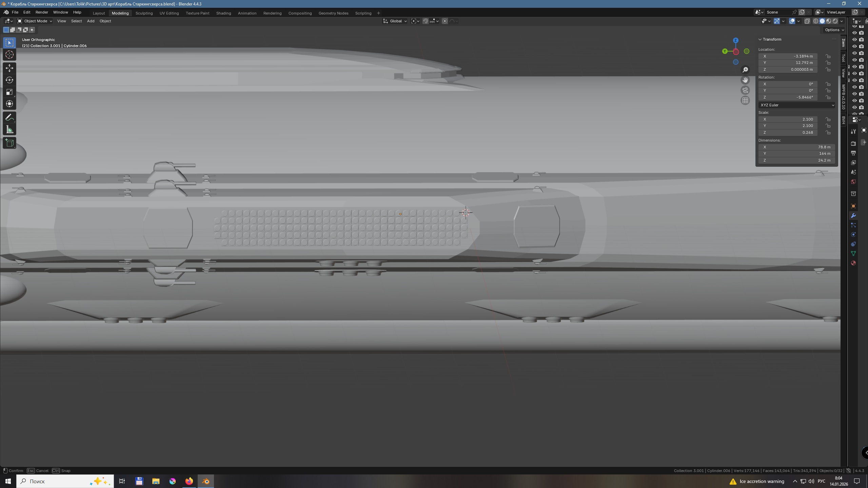Open the XYZ Euler rotation mode dropdown
The width and height of the screenshot is (868, 488).
[796, 105]
